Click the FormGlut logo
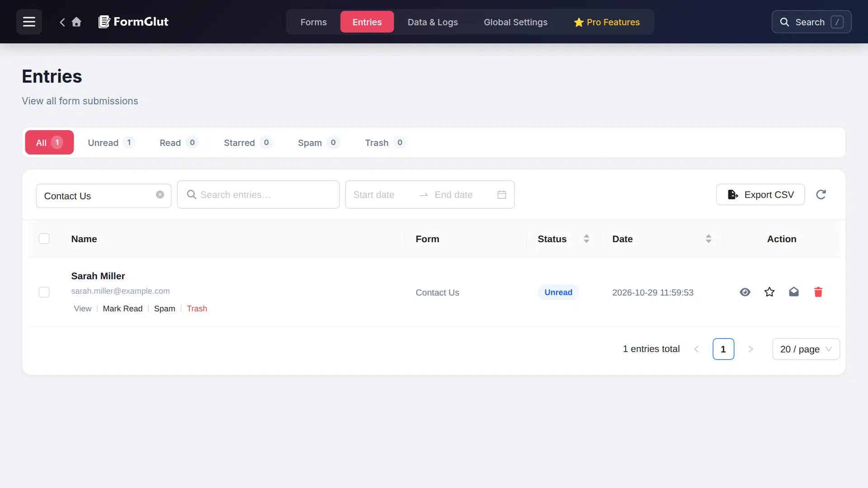Viewport: 868px width, 488px height. click(133, 22)
